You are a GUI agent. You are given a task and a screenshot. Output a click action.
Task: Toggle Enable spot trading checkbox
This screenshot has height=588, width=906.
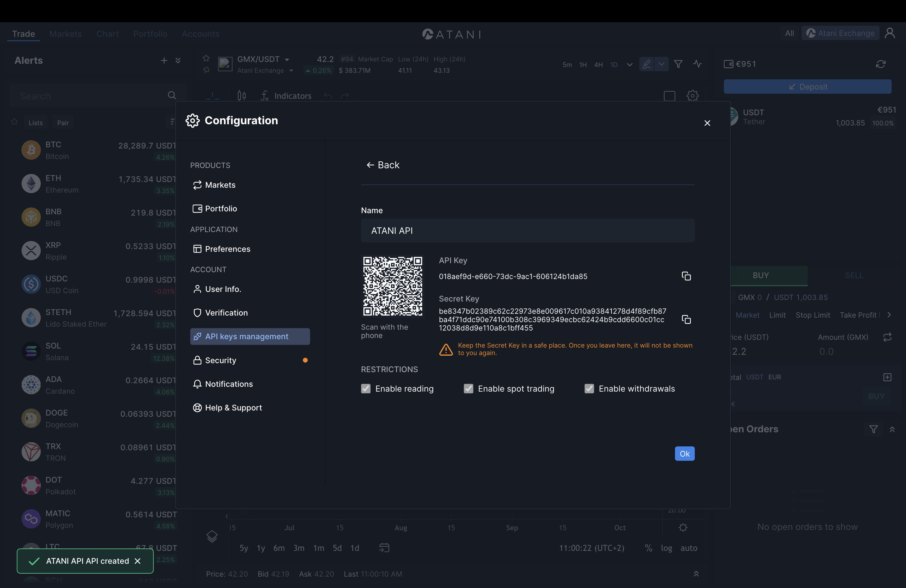pos(468,388)
